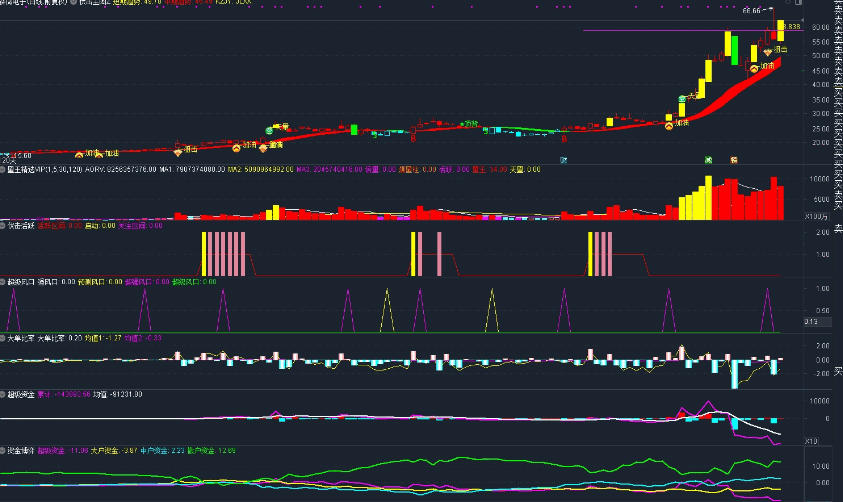Click the first 加油 arrow marker at far left

pos(79,155)
